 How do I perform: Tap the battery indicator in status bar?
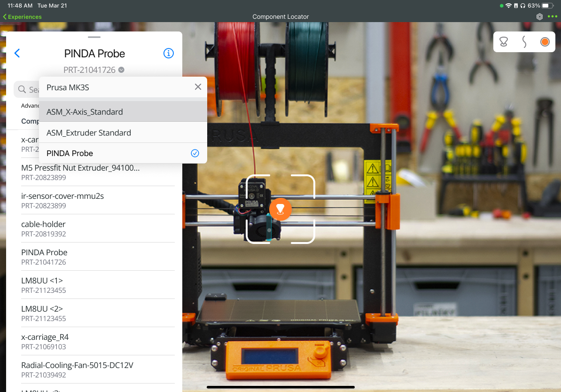click(547, 6)
